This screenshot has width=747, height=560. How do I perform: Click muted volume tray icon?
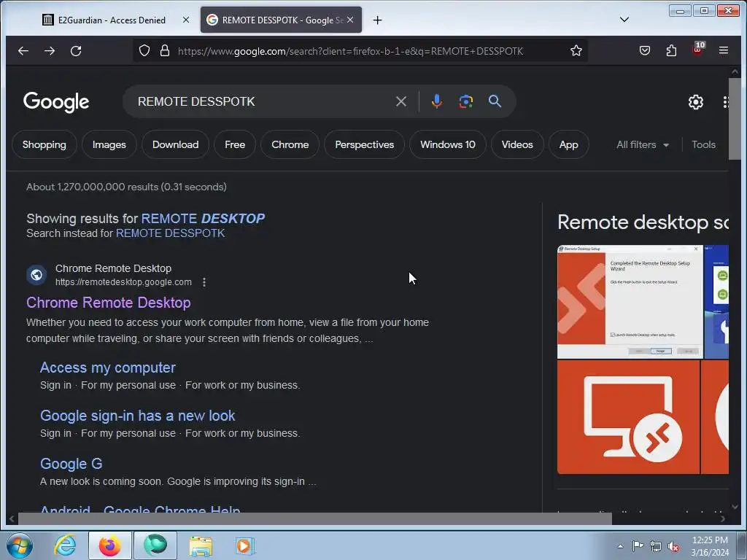coord(673,546)
